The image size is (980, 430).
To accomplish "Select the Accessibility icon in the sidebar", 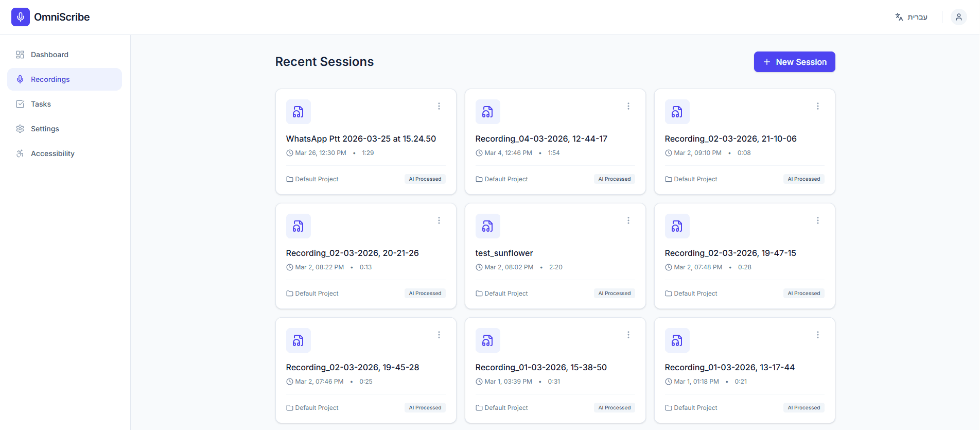I will coord(20,153).
